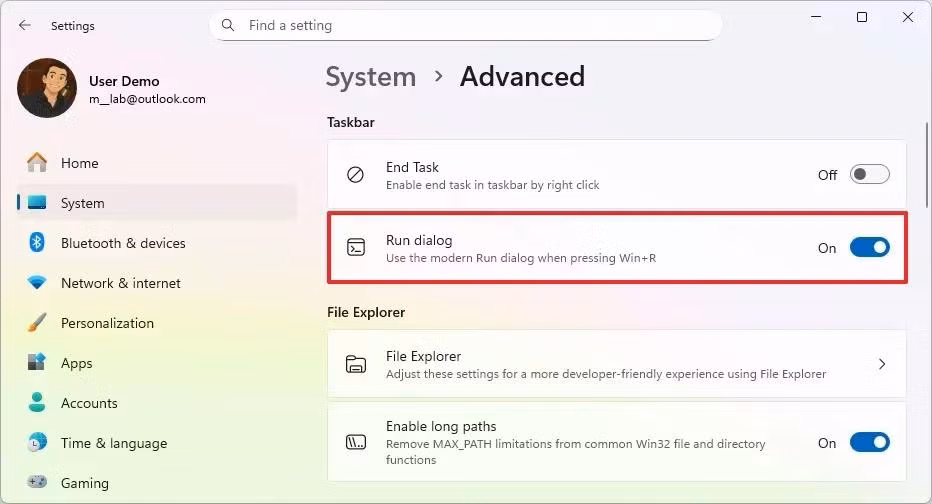Click the Bluetooth icon in sidebar
This screenshot has height=504, width=932.
37,242
